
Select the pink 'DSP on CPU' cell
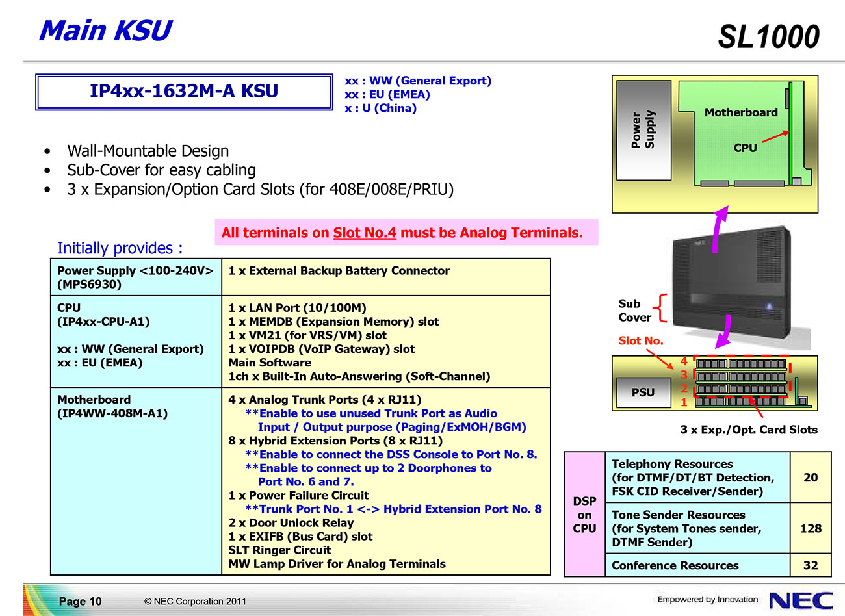tap(584, 514)
